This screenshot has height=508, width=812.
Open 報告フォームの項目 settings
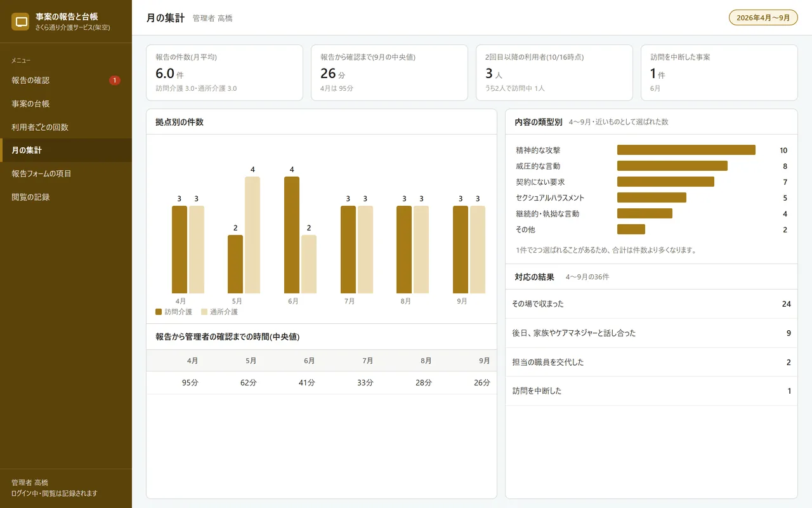[x=66, y=173]
